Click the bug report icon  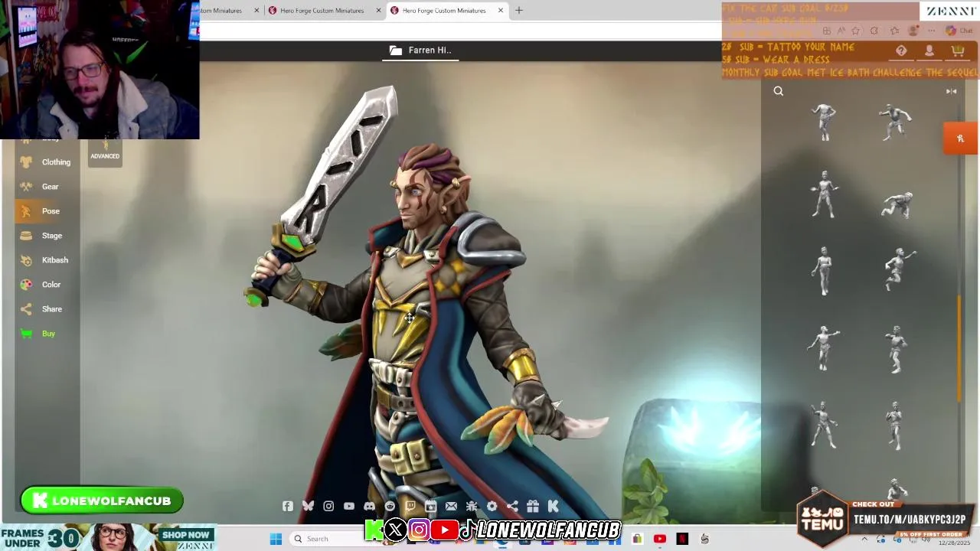tap(472, 506)
